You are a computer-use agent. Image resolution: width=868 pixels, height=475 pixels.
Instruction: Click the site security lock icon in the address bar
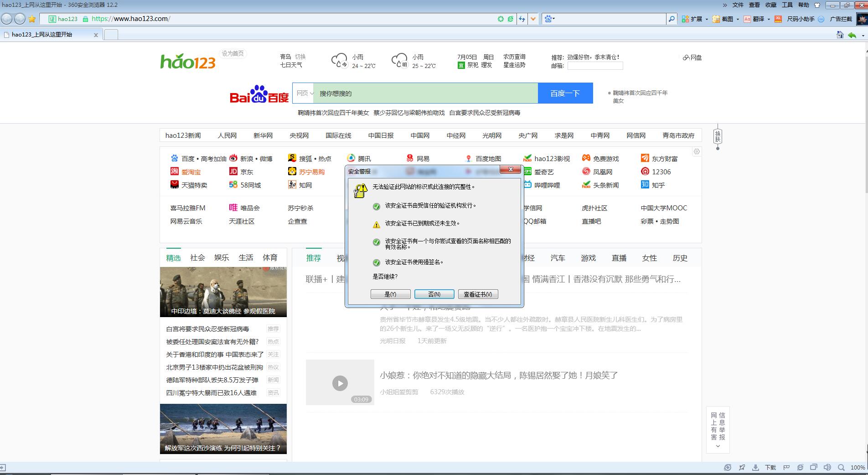pyautogui.click(x=85, y=19)
